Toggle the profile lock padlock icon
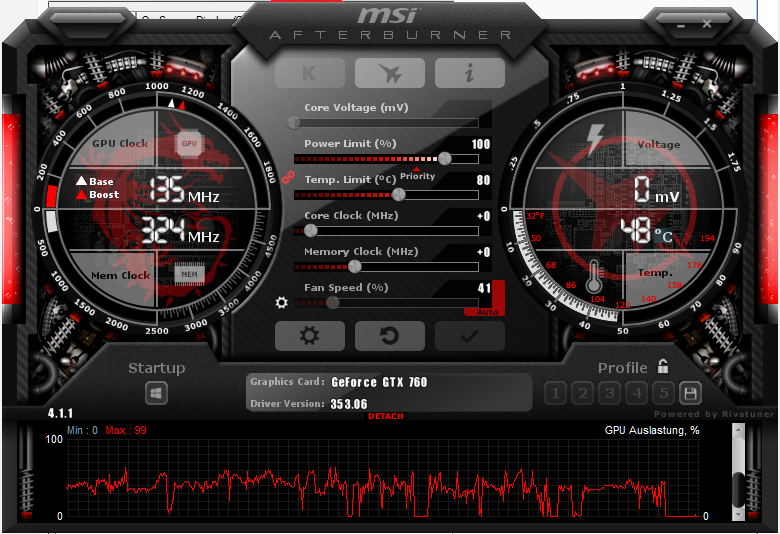The image size is (780, 534). coord(663,367)
